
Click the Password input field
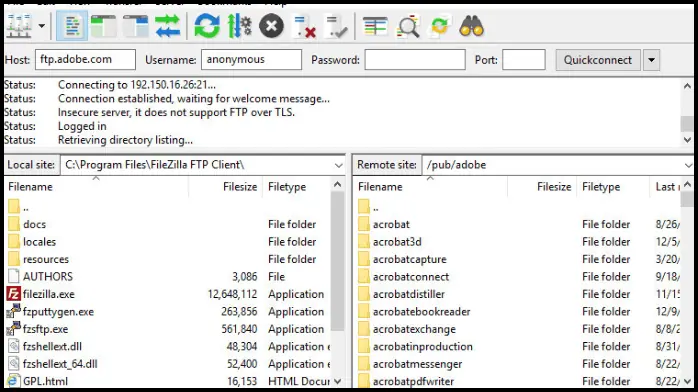(x=415, y=60)
